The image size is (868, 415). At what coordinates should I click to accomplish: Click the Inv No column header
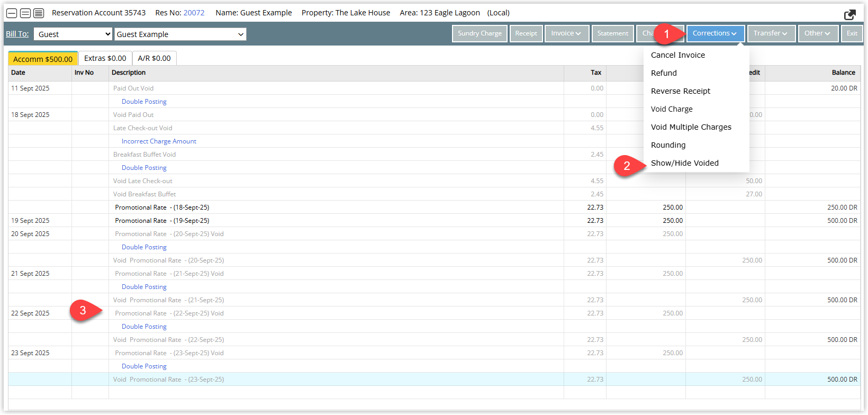[90, 73]
